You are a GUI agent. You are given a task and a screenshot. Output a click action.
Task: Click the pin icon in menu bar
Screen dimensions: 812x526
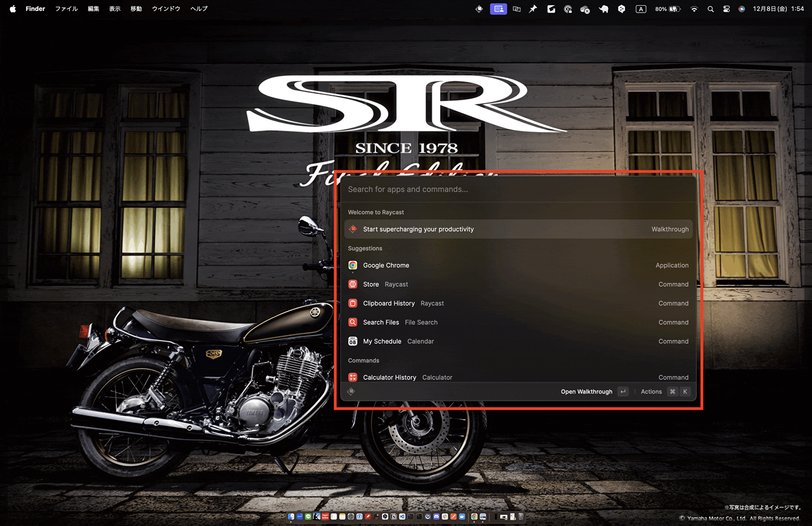[533, 9]
